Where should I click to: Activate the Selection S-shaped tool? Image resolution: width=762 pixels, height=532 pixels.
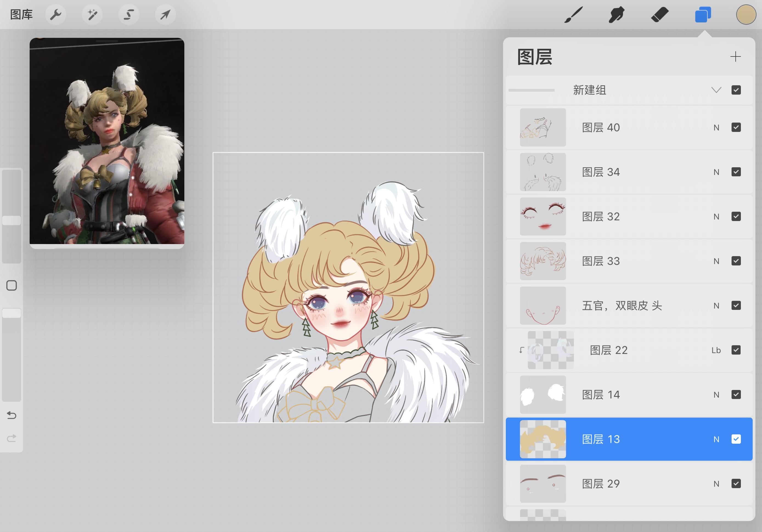click(129, 15)
